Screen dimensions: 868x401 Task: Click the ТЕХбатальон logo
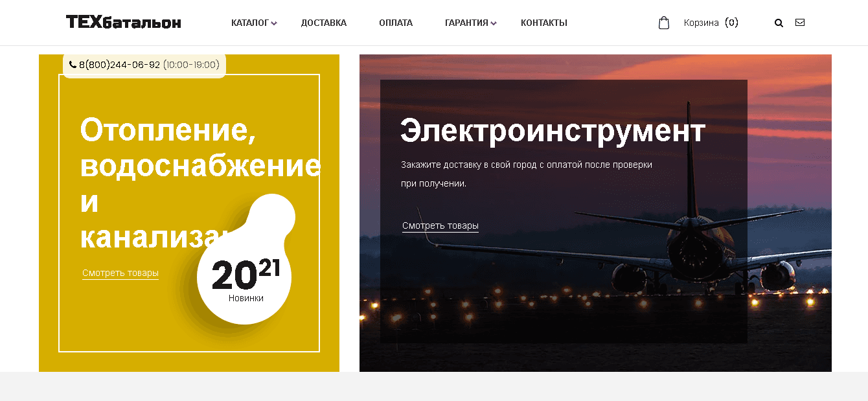[x=124, y=23]
